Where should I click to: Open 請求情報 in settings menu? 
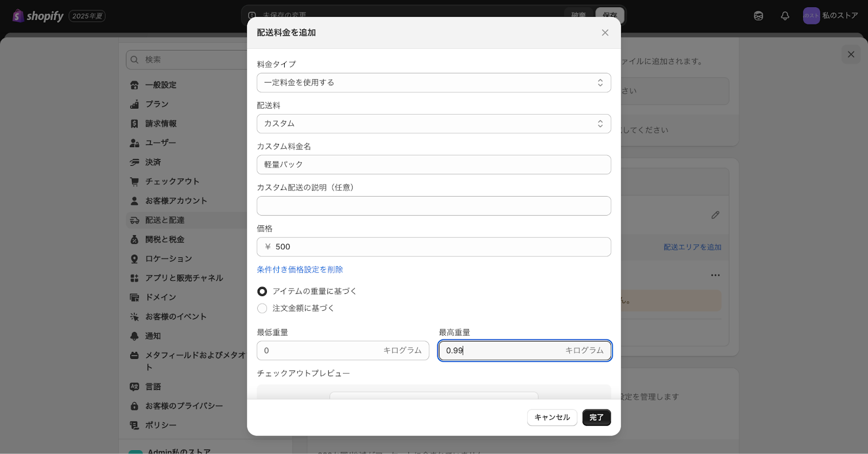[161, 124]
